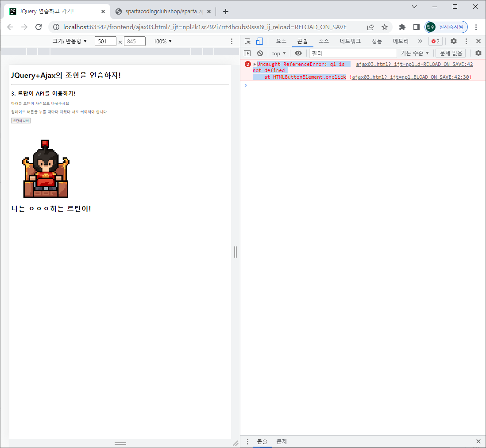Screen dimensions: 486x448
Task: Go forward using the browser forward arrow
Action: click(x=24, y=27)
